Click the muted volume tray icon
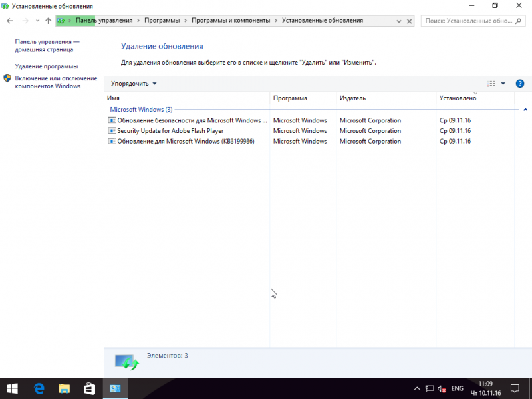The height and width of the screenshot is (399, 532). pyautogui.click(x=442, y=389)
